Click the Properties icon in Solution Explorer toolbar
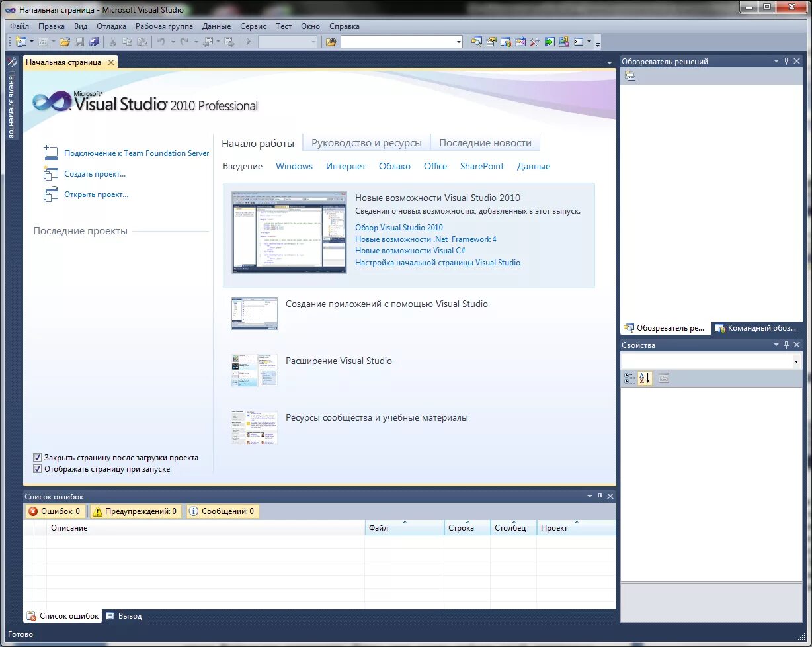812x647 pixels. [x=630, y=77]
